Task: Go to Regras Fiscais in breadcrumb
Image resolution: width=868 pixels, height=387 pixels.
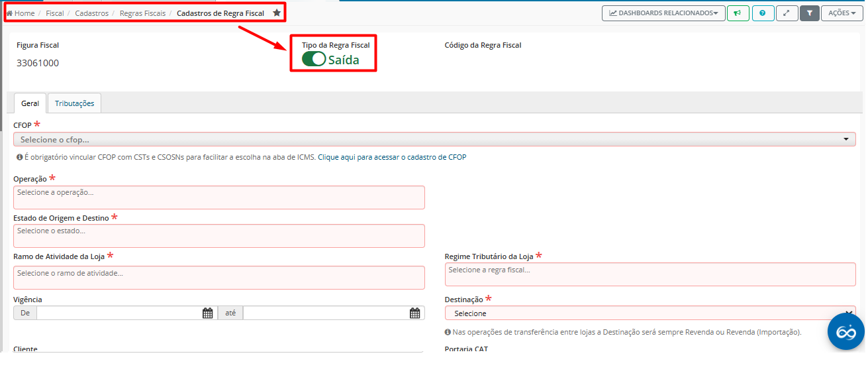Action: [x=142, y=13]
